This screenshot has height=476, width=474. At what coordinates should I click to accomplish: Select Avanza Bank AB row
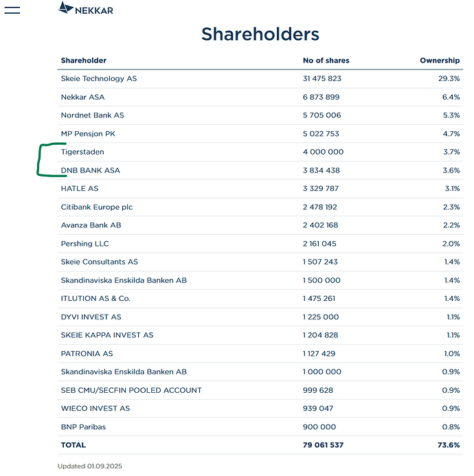[x=91, y=225]
